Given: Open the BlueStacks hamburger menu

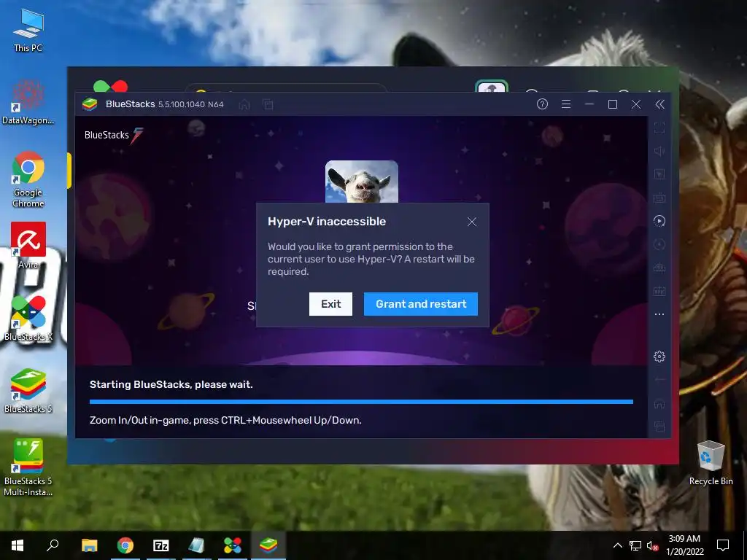Looking at the screenshot, I should tap(566, 104).
